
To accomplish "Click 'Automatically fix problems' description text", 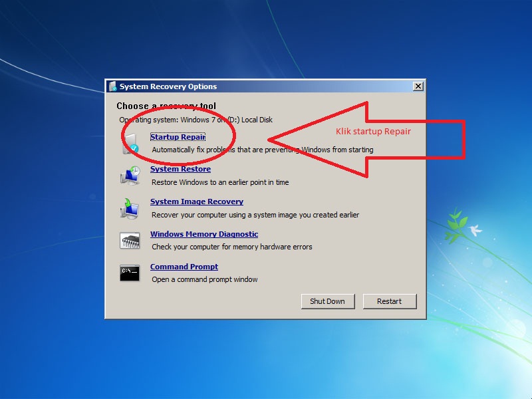I will pos(263,150).
